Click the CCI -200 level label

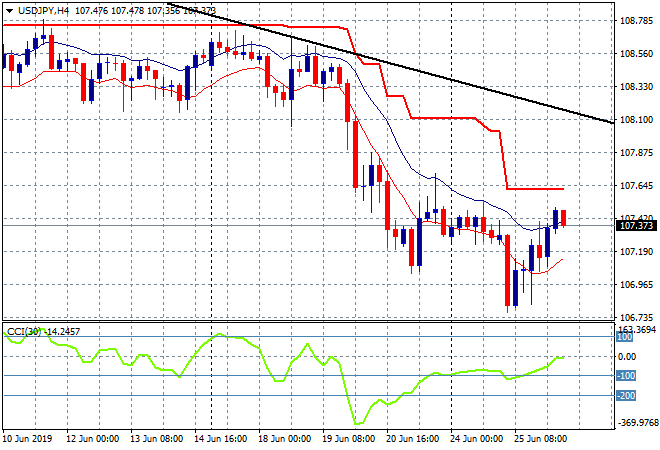626,396
